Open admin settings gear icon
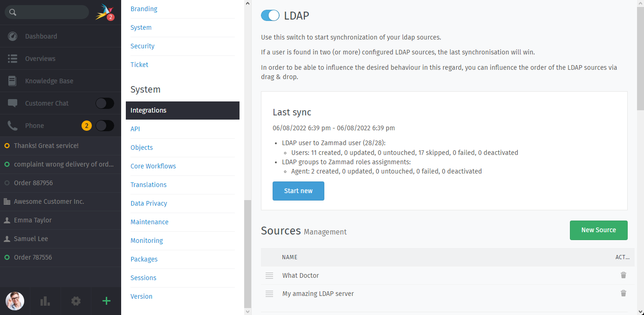644x315 pixels. pos(75,301)
